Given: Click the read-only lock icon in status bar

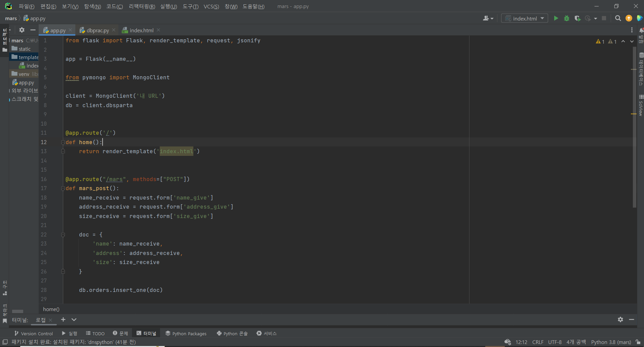Looking at the screenshot, I should pos(638,342).
